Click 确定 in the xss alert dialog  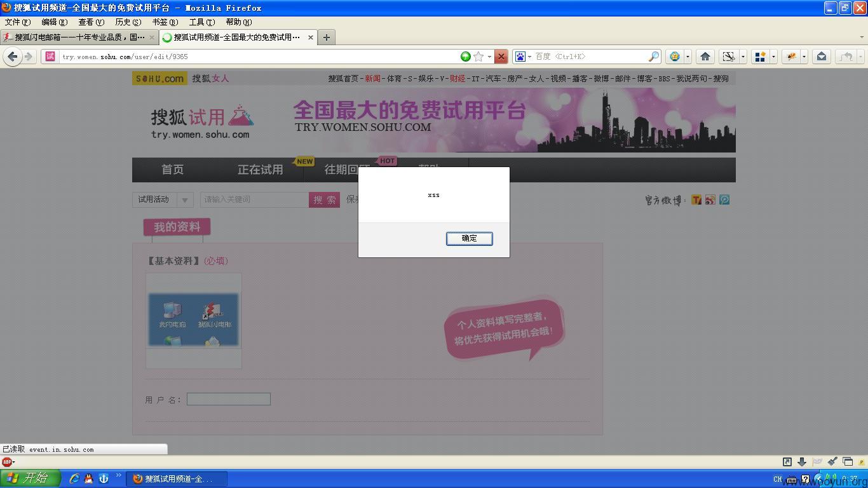[x=469, y=238]
